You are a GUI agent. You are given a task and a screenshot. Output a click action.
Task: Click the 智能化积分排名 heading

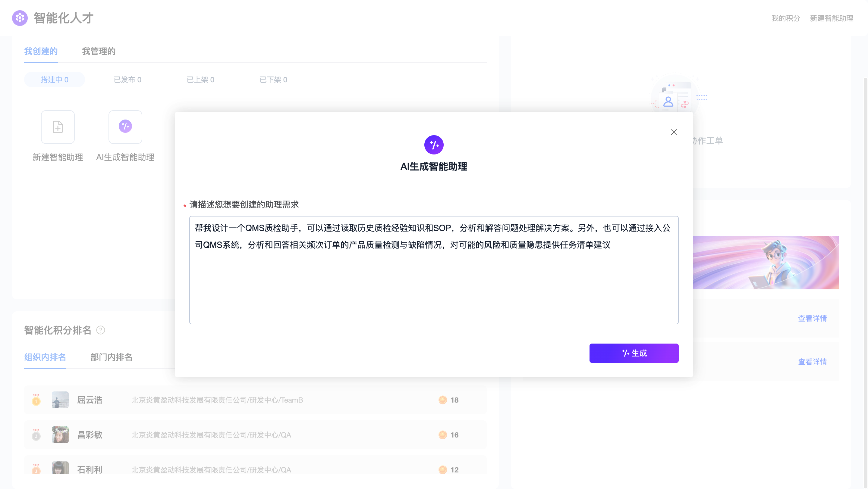tap(58, 330)
